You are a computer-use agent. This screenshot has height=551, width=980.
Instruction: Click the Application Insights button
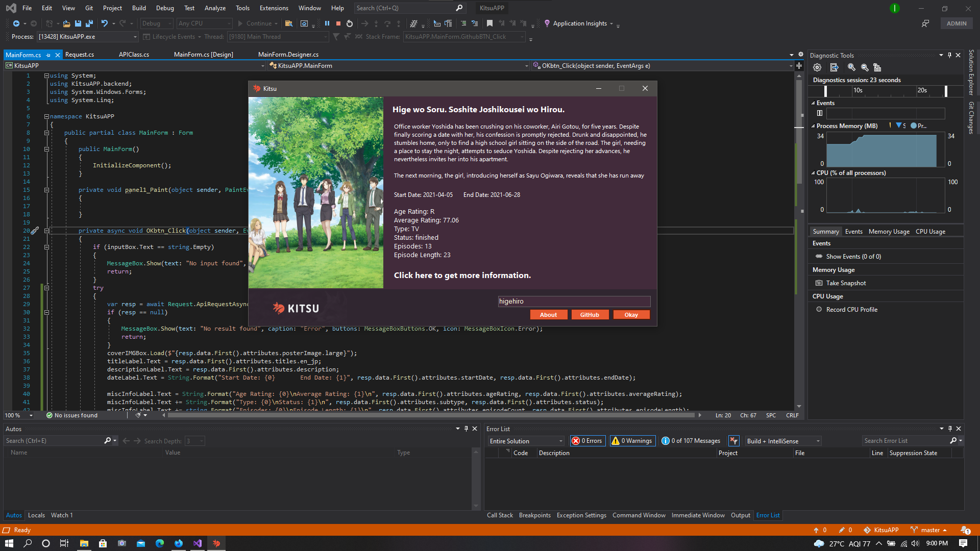point(578,23)
